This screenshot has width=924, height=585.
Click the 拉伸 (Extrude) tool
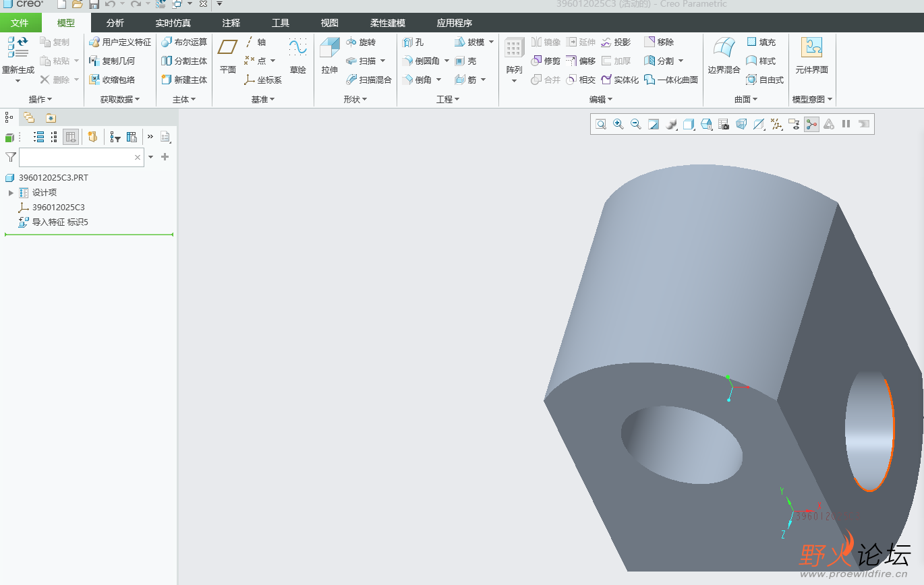click(330, 57)
